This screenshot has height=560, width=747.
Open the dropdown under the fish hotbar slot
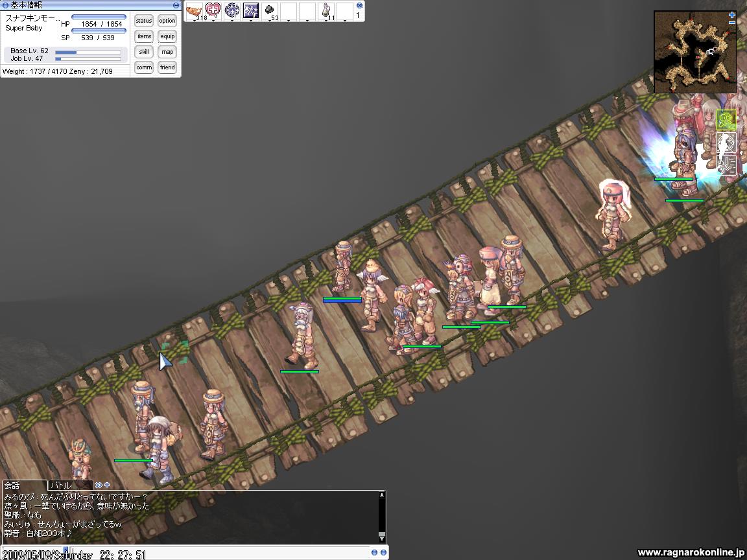pyautogui.click(x=195, y=21)
